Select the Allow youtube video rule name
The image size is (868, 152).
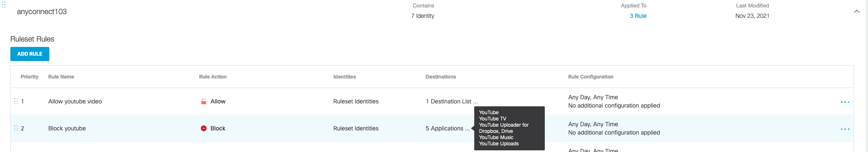(75, 101)
